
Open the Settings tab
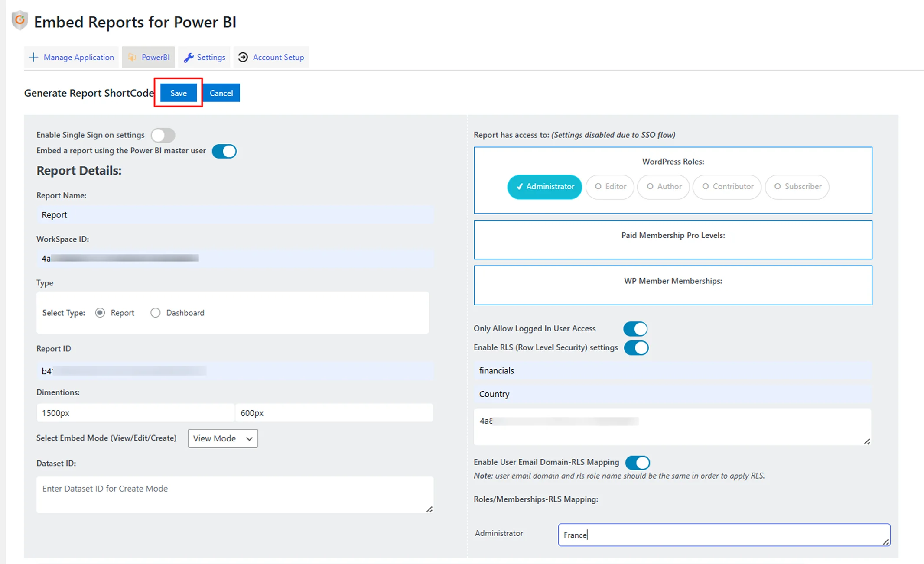(204, 57)
